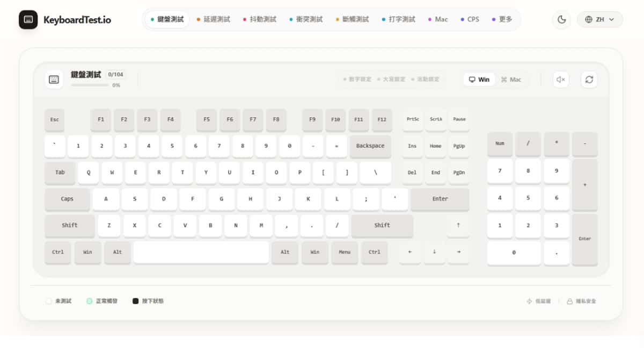Go to the CPS test tab
The width and height of the screenshot is (644, 352).
point(470,20)
